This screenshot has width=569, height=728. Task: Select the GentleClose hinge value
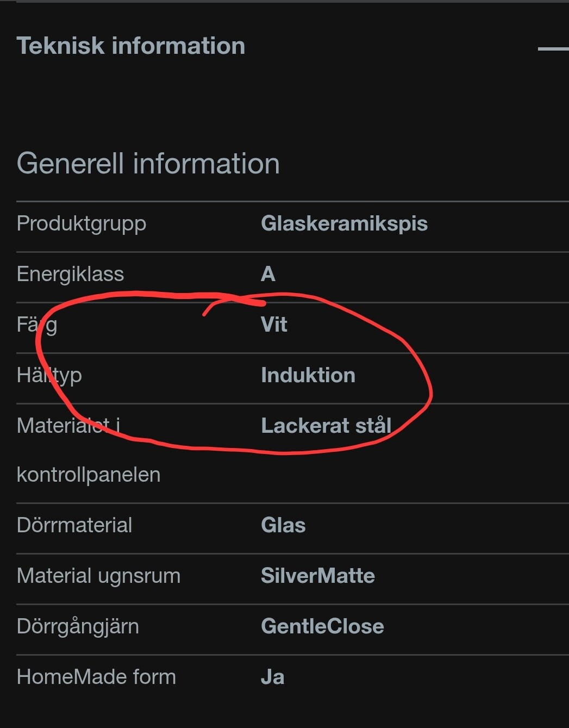pos(322,626)
